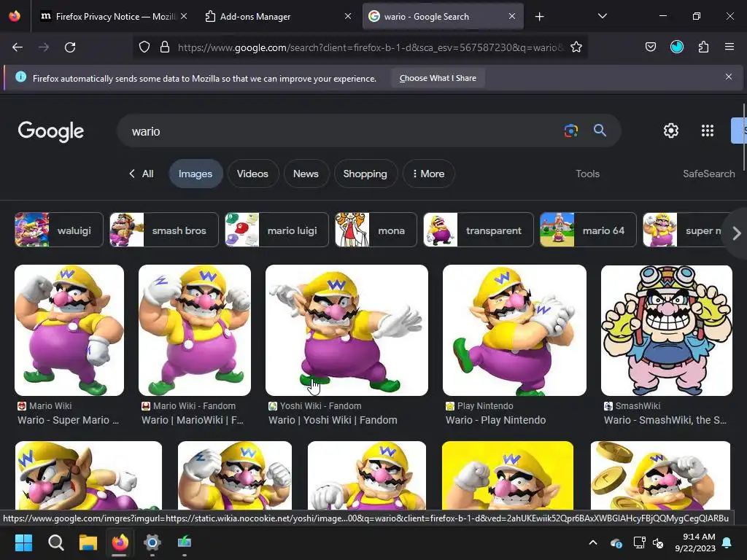Click the Google logo

[51, 131]
